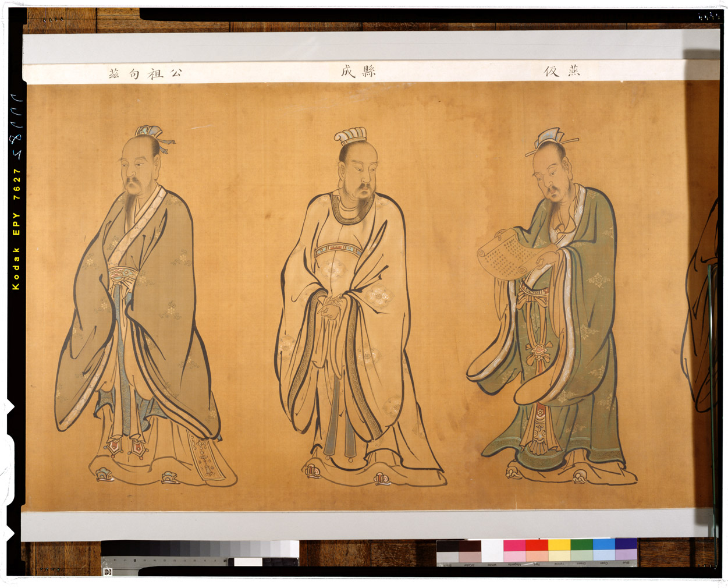The width and height of the screenshot is (728, 588).
Task: Pick the red patch on the color chart
Action: pyautogui.click(x=537, y=546)
